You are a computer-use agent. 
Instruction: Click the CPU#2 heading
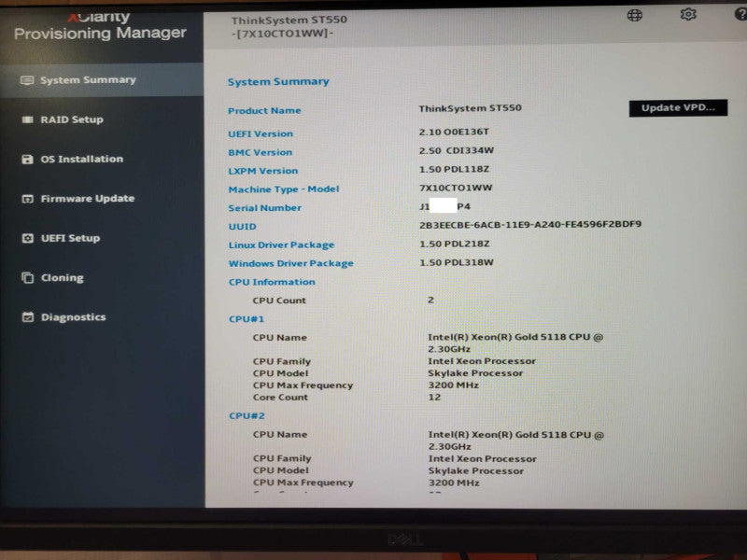247,416
